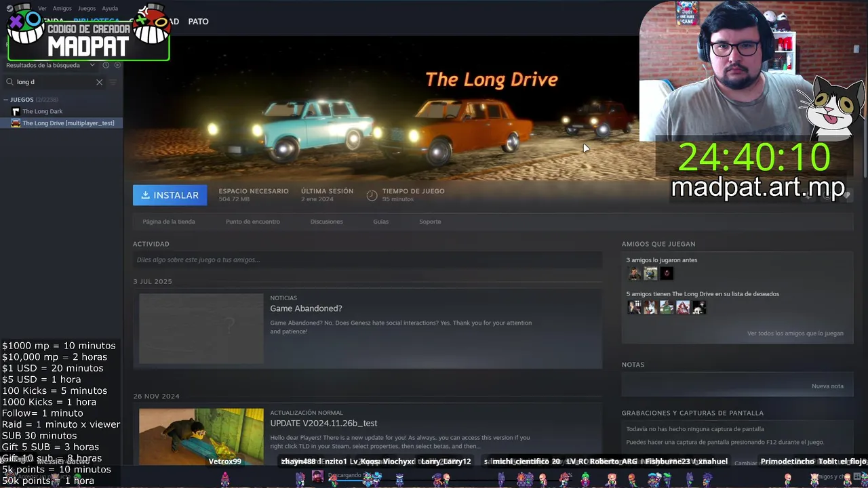Collapse the JUEGOS category

(x=6, y=100)
